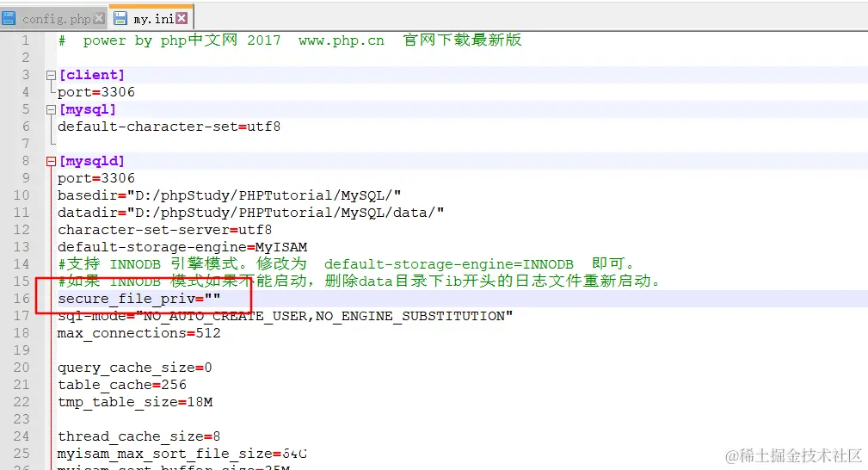Close the my.ini tab

[182, 18]
